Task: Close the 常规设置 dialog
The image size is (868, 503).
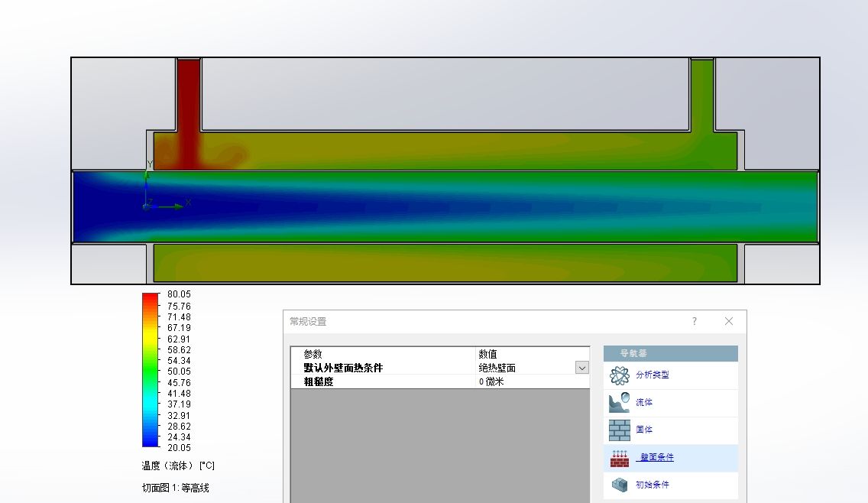Action: [x=728, y=322]
